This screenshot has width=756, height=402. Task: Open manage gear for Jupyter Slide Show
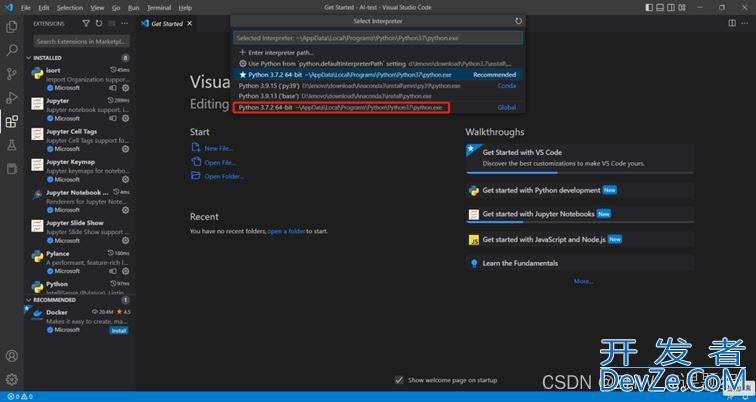point(125,241)
